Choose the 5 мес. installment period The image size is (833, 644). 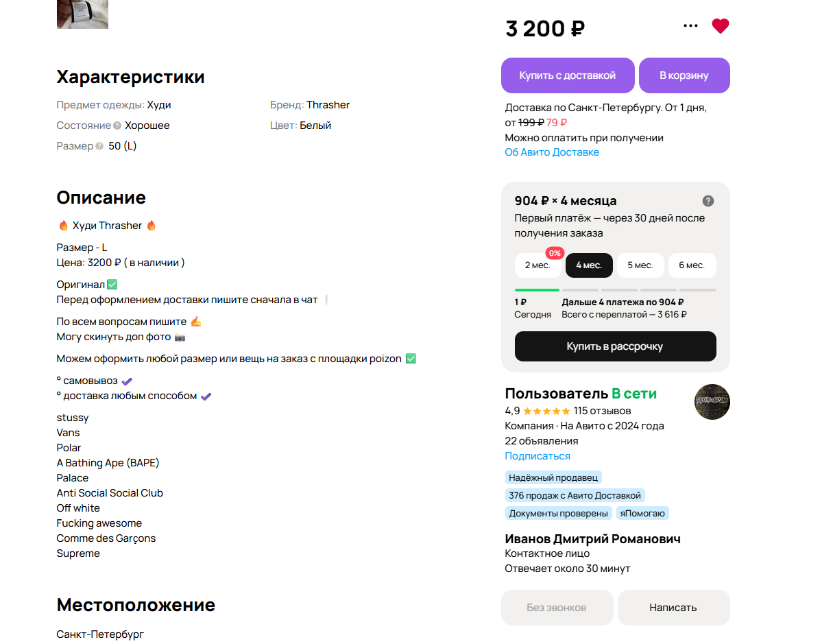pyautogui.click(x=640, y=265)
